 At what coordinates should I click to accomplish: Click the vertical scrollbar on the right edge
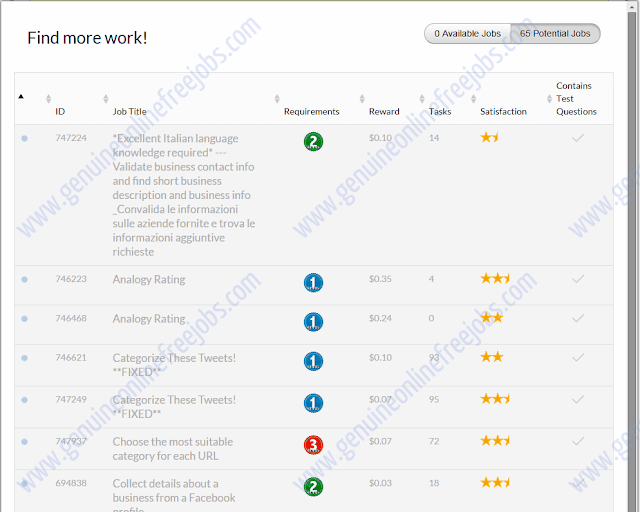coord(633,261)
